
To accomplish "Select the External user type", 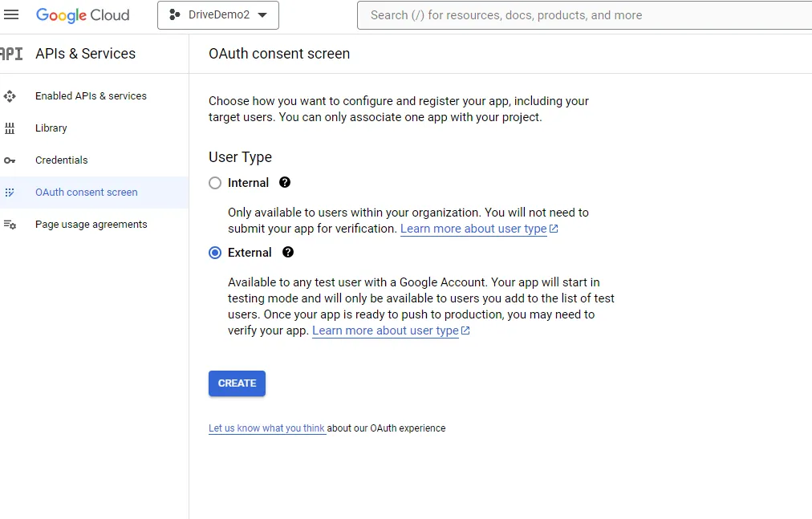I will tap(215, 253).
